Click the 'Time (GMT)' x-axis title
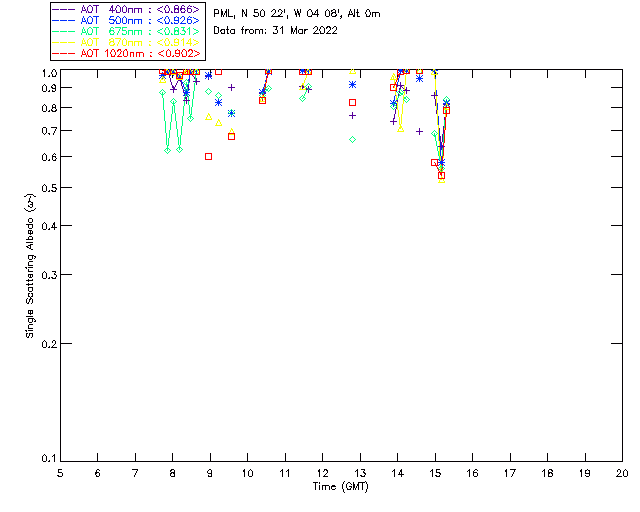 (x=341, y=485)
